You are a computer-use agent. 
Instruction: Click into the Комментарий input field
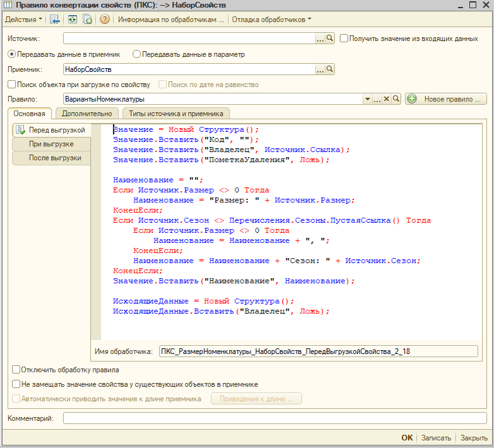click(275, 418)
